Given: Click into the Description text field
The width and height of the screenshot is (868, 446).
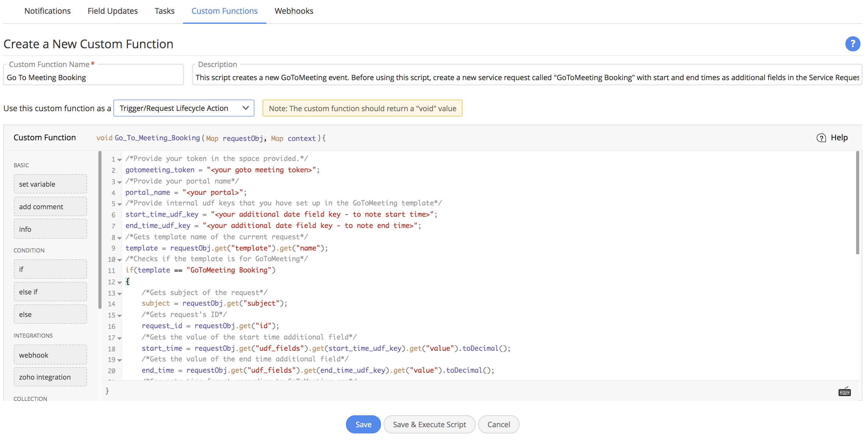Looking at the screenshot, I should [527, 77].
